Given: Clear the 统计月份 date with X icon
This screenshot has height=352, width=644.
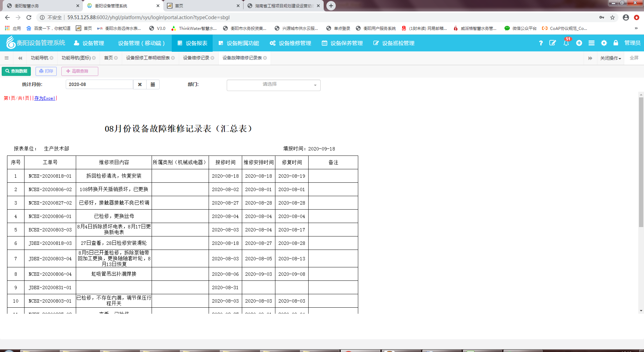Looking at the screenshot, I should pos(140,85).
